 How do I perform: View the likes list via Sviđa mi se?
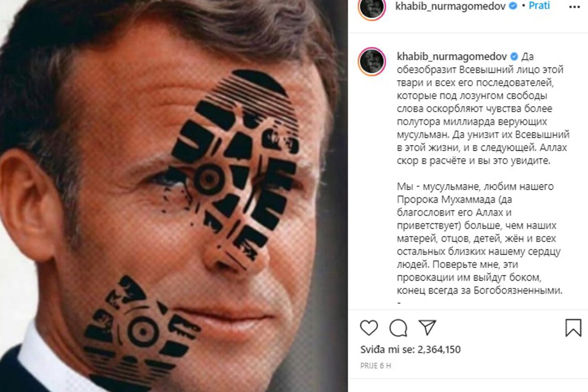(x=387, y=349)
